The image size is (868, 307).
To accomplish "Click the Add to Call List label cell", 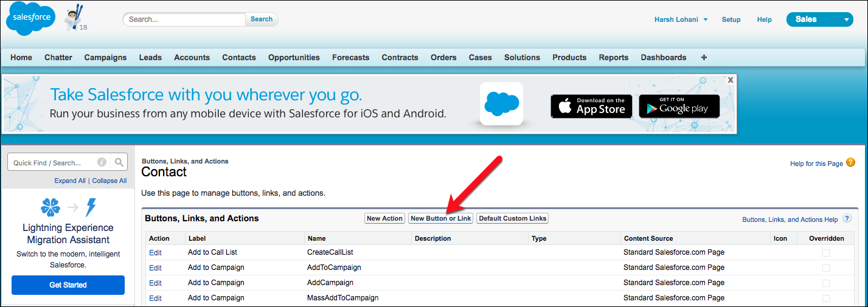I will (x=213, y=252).
